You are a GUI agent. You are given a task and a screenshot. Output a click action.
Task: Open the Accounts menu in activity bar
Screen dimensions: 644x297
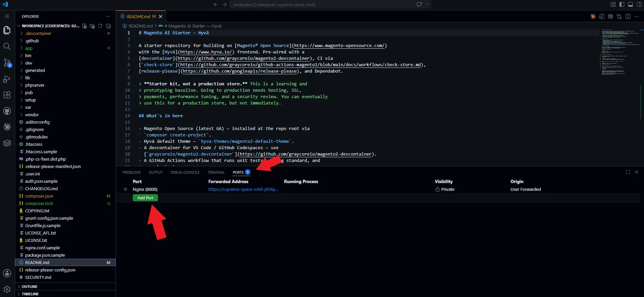(x=7, y=273)
